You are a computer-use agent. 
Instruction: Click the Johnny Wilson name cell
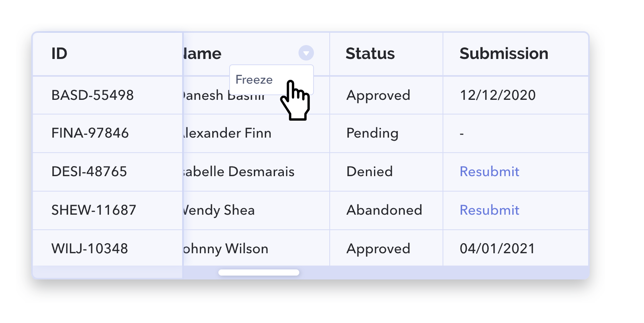tap(256, 248)
